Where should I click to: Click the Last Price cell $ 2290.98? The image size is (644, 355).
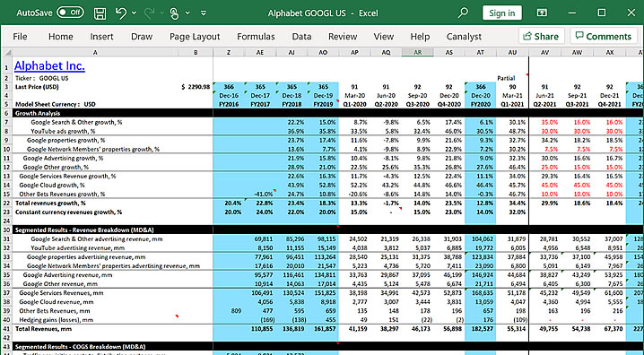coord(196,87)
